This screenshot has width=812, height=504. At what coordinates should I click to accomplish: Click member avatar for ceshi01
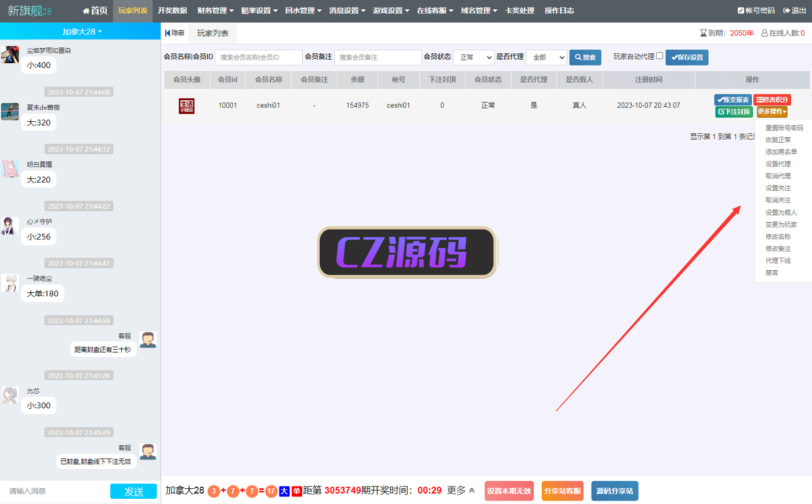[x=186, y=106]
